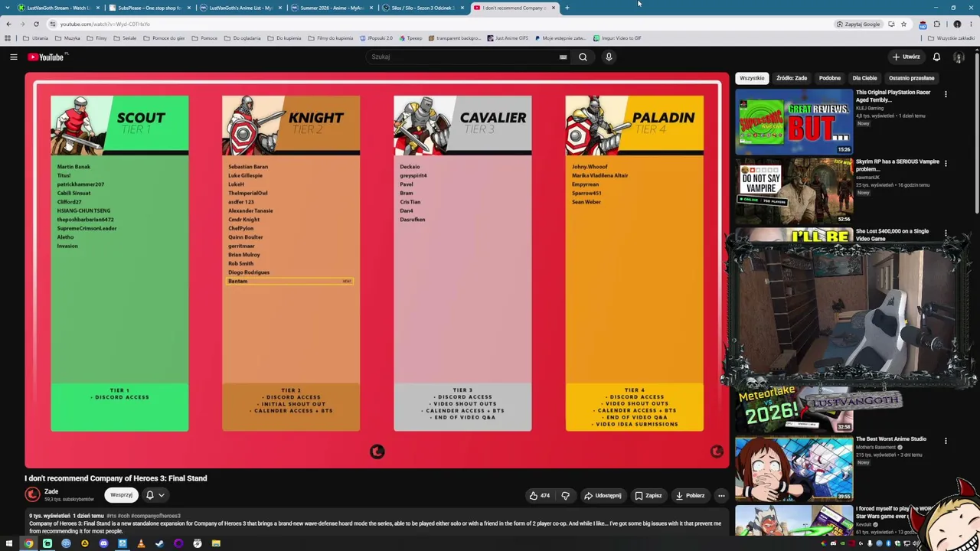
Task: Click the Zapisz save button
Action: click(648, 495)
